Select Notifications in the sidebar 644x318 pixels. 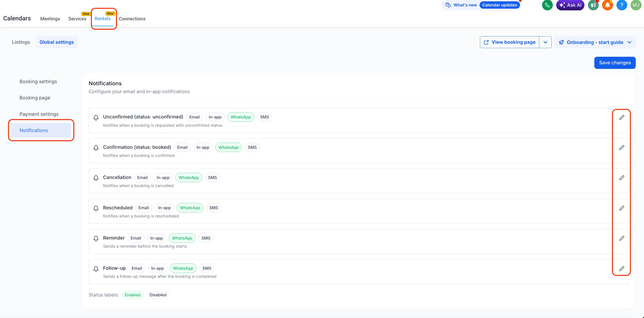41,130
